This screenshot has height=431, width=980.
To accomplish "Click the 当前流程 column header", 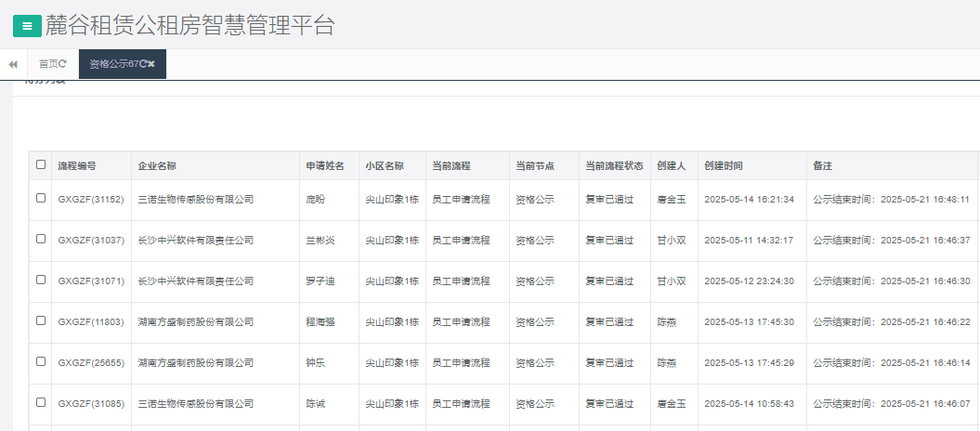I will (451, 166).
